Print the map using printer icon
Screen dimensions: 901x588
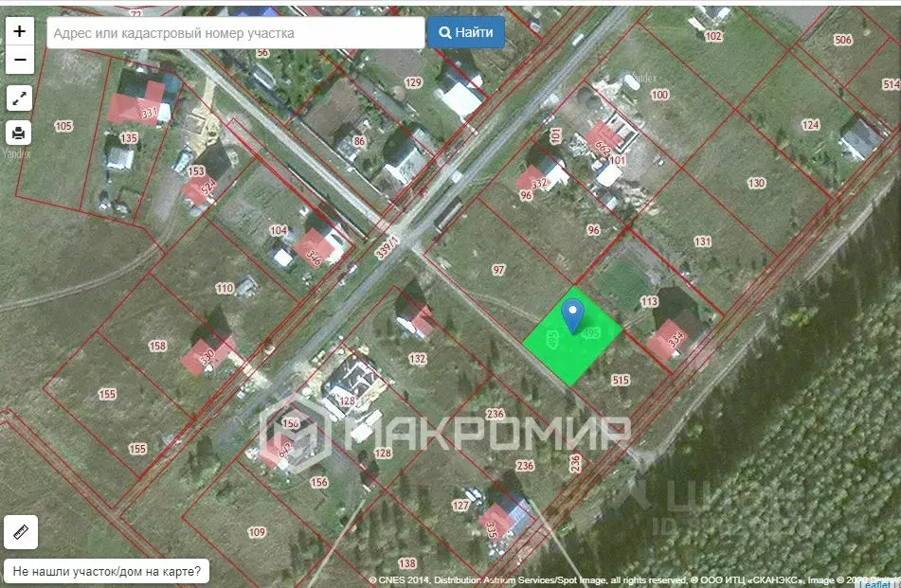[20, 133]
